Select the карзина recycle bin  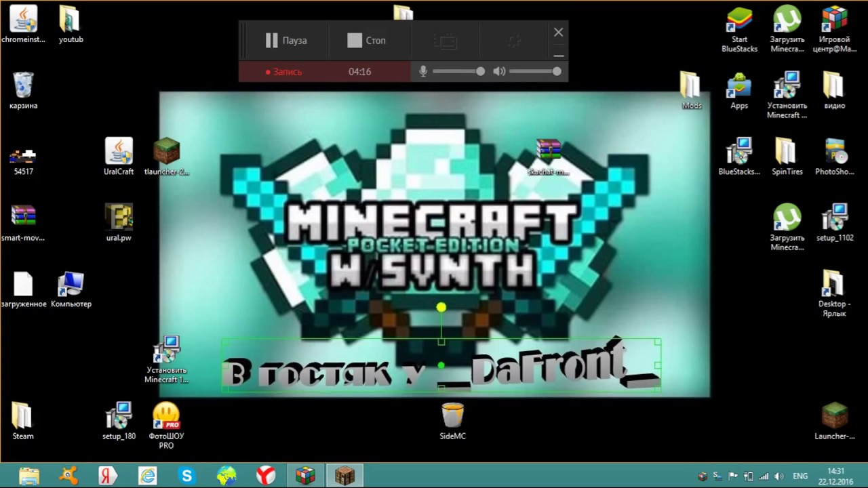tap(23, 91)
